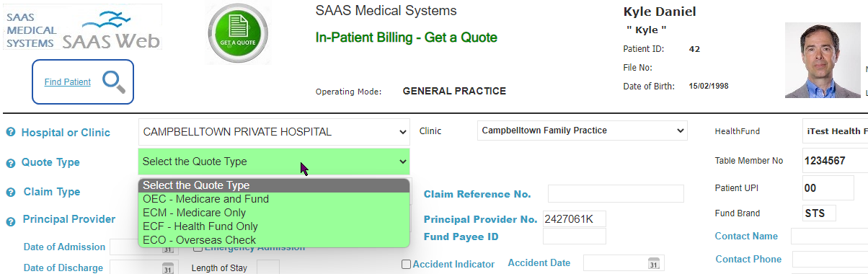Open the Accident Date calendar icon
This screenshot has width=868, height=274.
pos(654,263)
